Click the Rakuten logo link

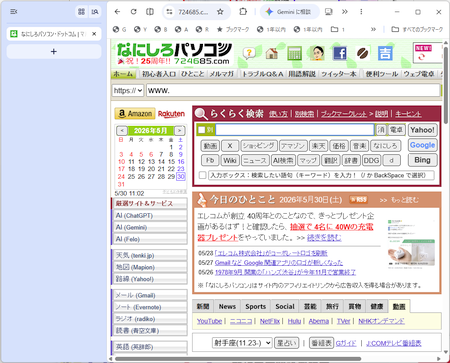click(x=171, y=114)
